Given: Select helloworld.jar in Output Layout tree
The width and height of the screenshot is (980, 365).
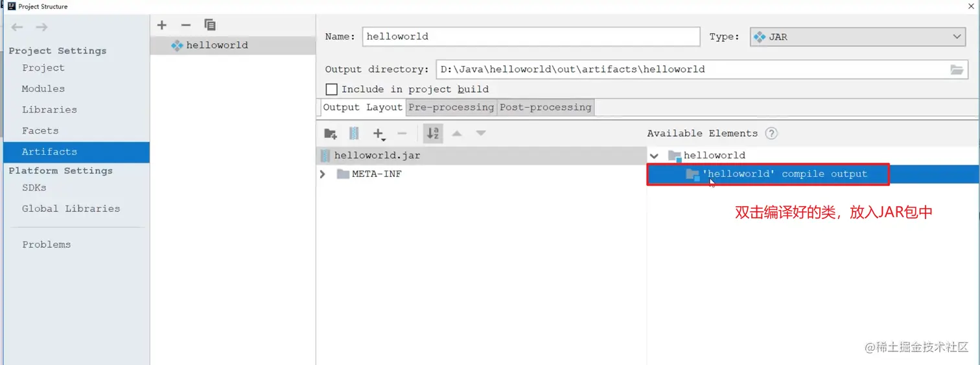Looking at the screenshot, I should coord(481,156).
